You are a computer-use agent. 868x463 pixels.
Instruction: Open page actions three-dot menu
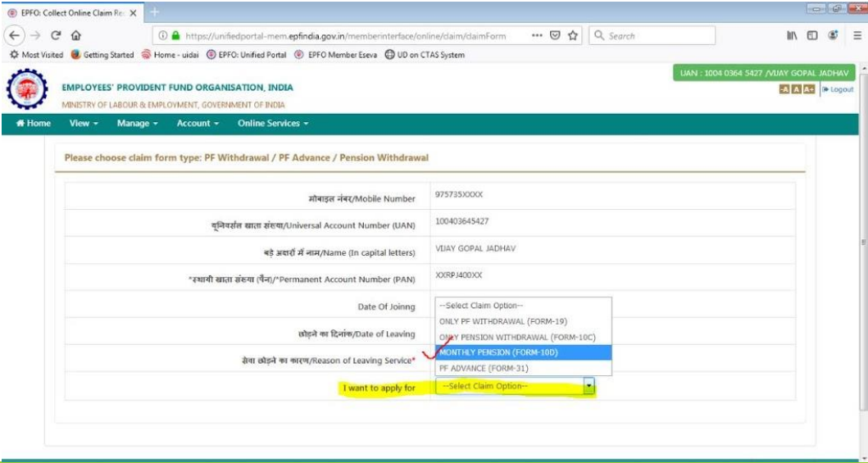(536, 35)
